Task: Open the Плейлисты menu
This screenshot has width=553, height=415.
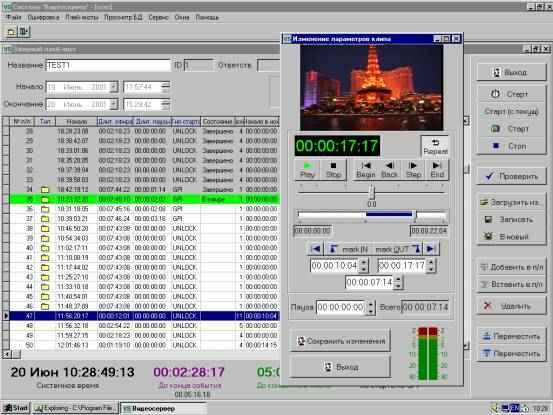Action: pos(82,17)
